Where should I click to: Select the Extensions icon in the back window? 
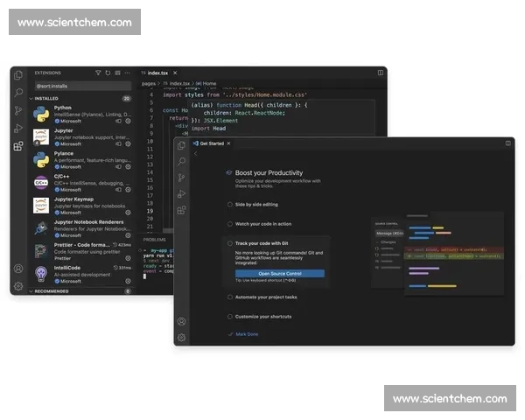click(18, 146)
